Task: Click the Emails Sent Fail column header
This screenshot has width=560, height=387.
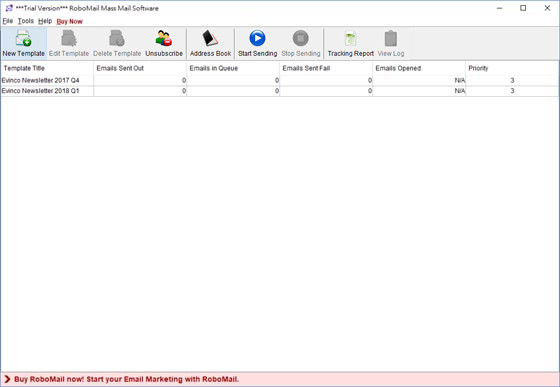Action: point(326,68)
